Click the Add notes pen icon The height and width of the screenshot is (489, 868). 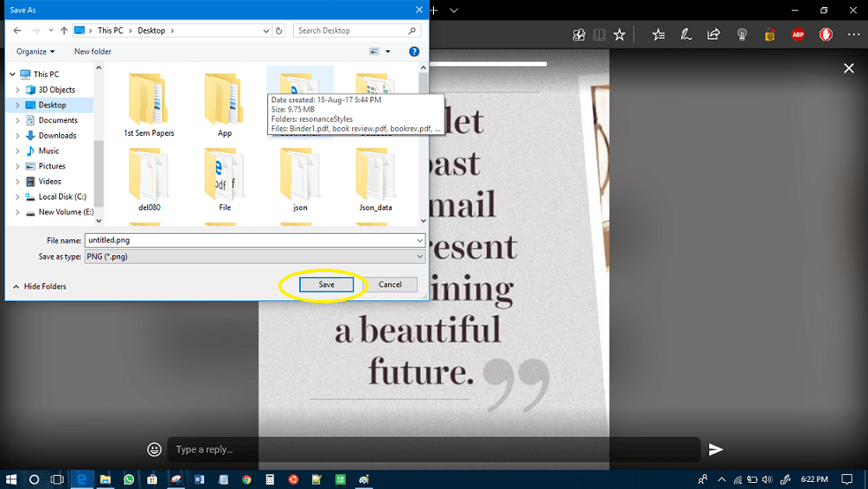685,34
